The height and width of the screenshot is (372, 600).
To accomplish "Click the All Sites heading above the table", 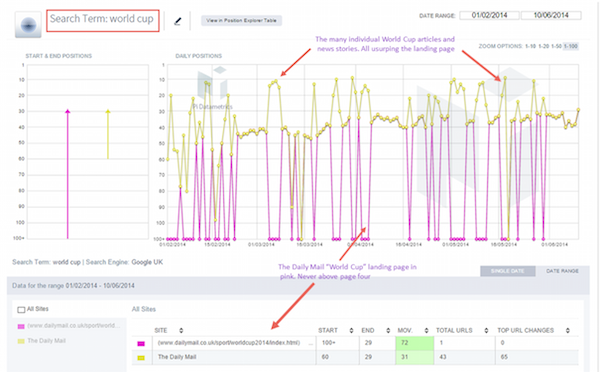I will [144, 309].
